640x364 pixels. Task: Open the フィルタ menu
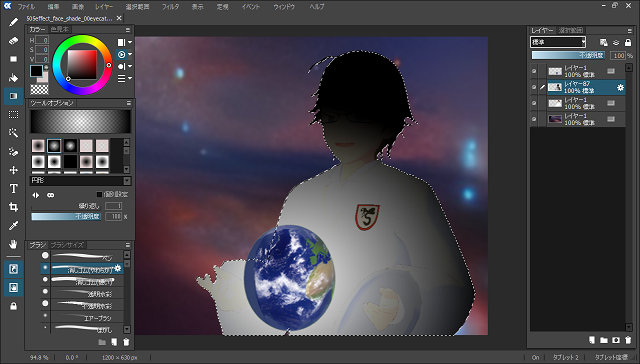pyautogui.click(x=170, y=7)
